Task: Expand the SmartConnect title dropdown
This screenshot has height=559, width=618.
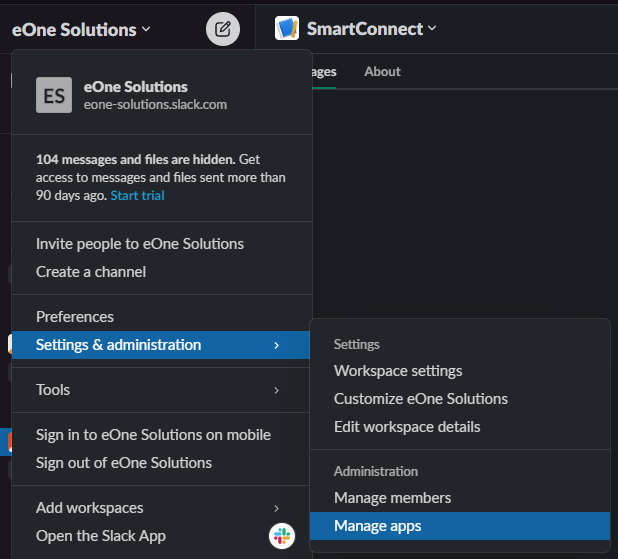Action: pos(371,29)
